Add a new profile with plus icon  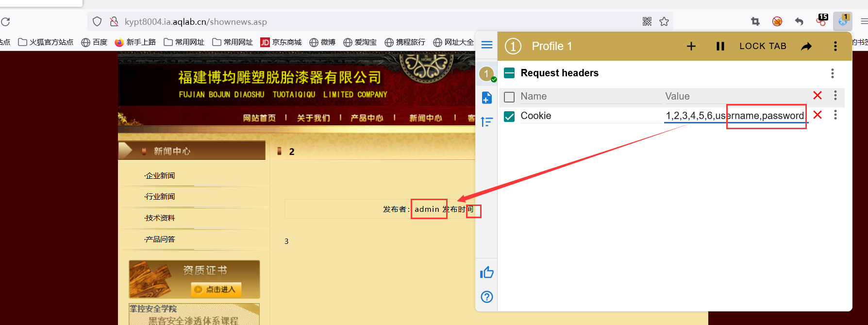(691, 46)
